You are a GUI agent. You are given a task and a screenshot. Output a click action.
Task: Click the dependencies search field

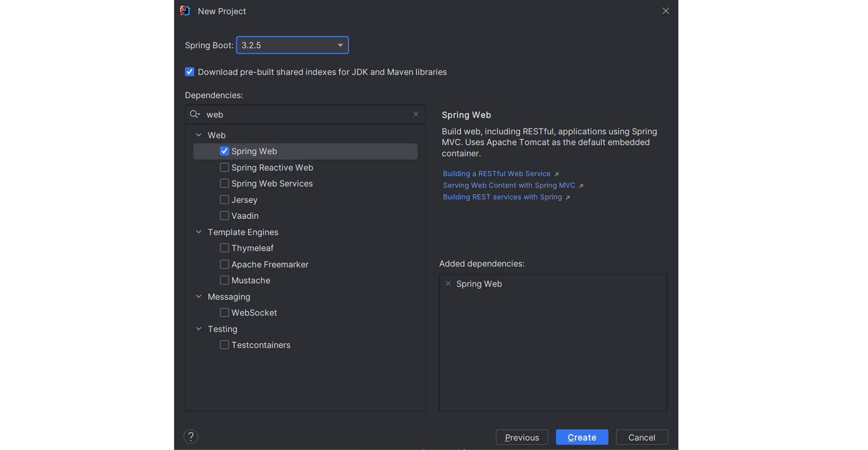pos(305,115)
